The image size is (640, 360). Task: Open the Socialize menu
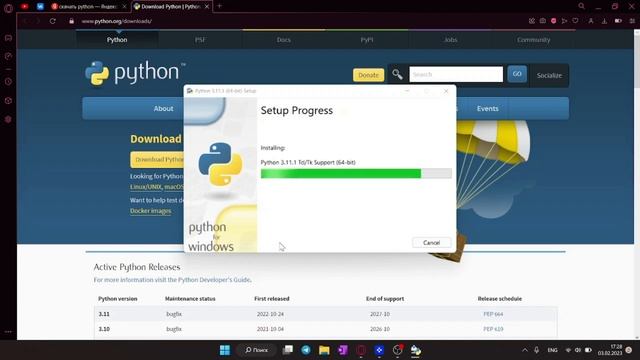click(x=549, y=75)
